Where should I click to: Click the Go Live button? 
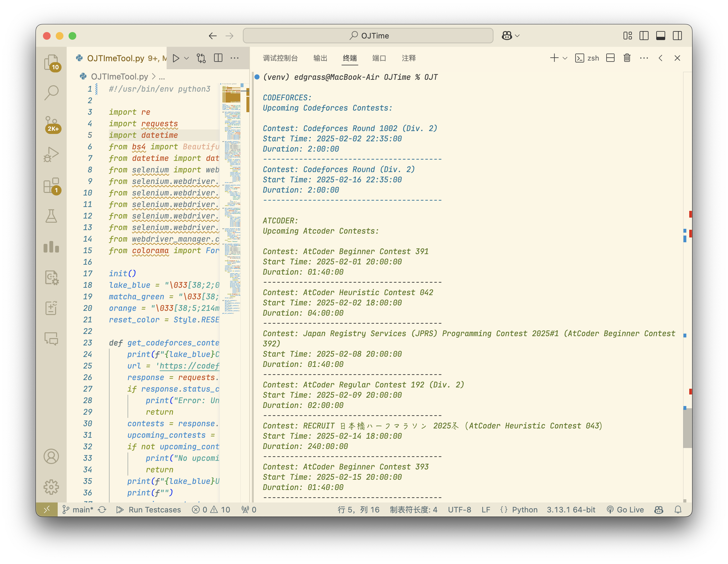pyautogui.click(x=625, y=510)
